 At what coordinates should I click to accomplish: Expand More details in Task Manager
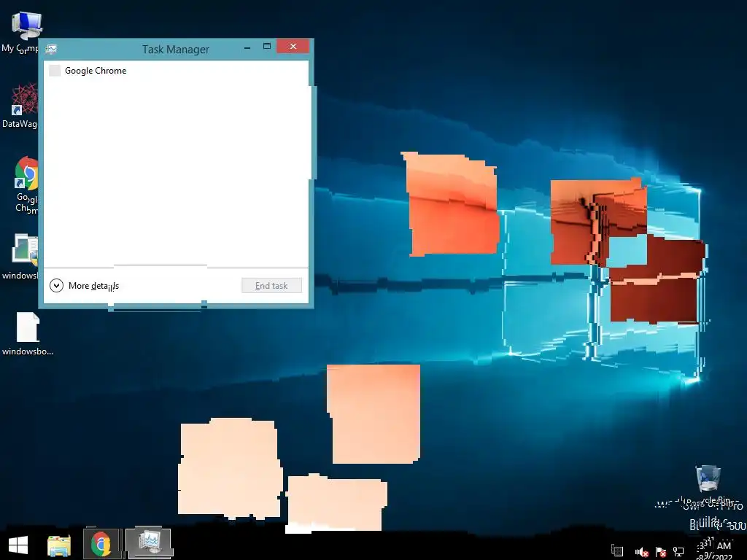[x=85, y=286]
